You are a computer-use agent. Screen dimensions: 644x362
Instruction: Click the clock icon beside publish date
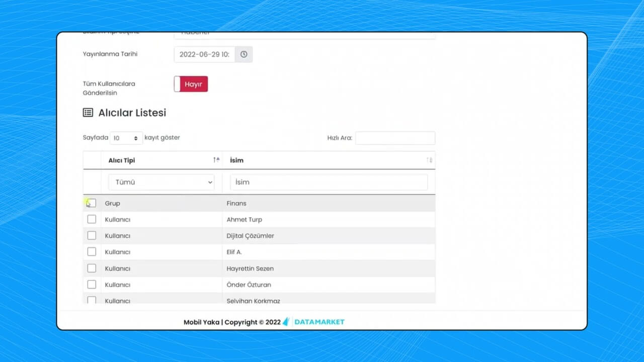click(x=244, y=54)
